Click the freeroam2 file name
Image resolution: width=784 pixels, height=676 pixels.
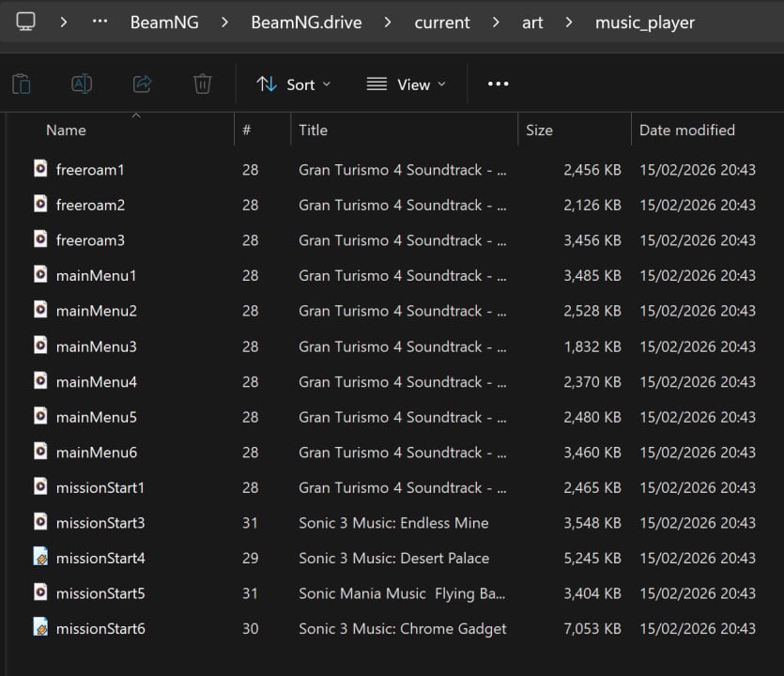[x=90, y=205]
